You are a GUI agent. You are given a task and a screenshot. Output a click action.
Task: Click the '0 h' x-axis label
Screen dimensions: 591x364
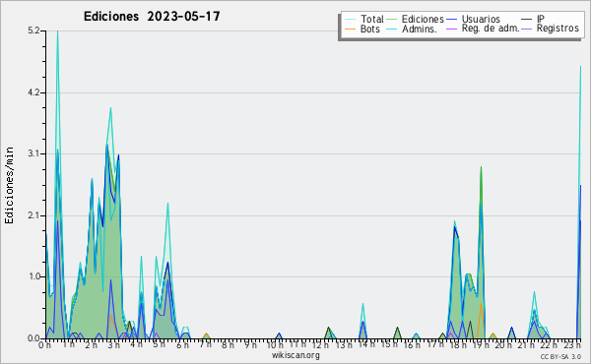coord(44,344)
